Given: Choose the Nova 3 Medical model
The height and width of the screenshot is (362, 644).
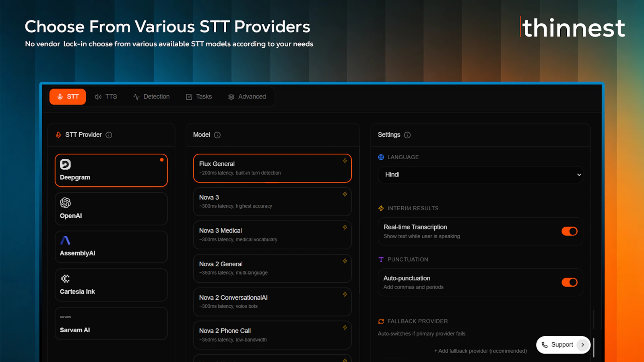Looking at the screenshot, I should point(272,235).
